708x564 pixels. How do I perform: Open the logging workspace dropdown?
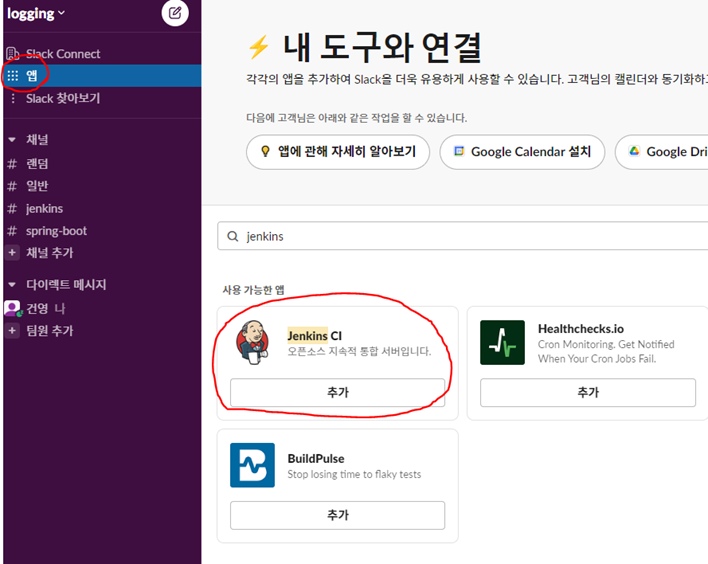click(36, 14)
